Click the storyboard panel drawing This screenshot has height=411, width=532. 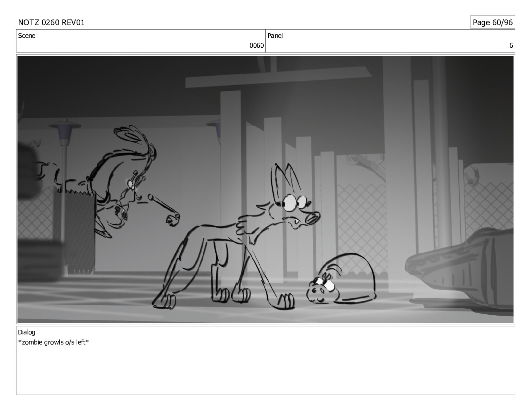coord(265,189)
